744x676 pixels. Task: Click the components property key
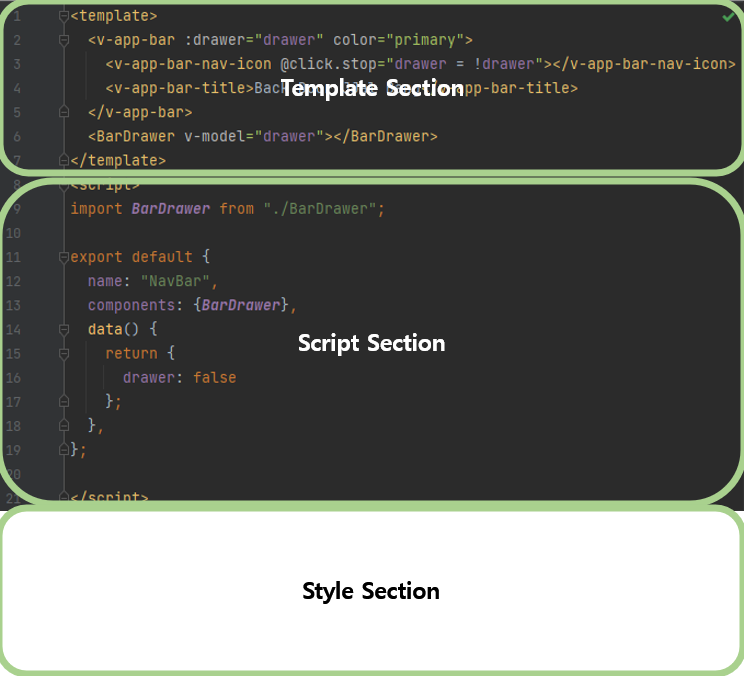pos(131,305)
